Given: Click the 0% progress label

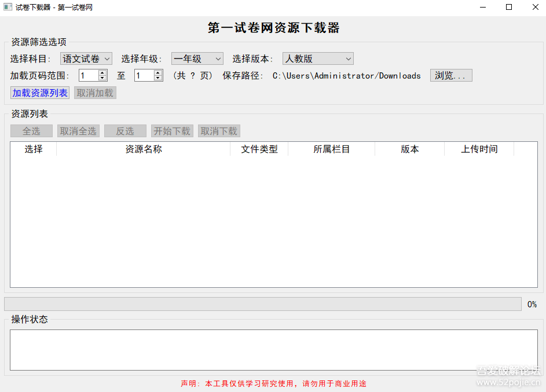Looking at the screenshot, I should [532, 304].
